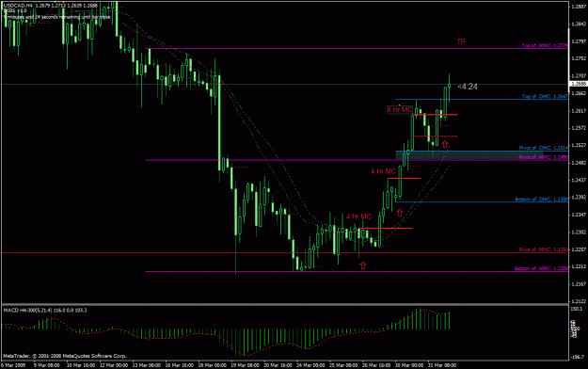
Task: Click the red up arrow below 1.2527 candles
Action: 445,144
